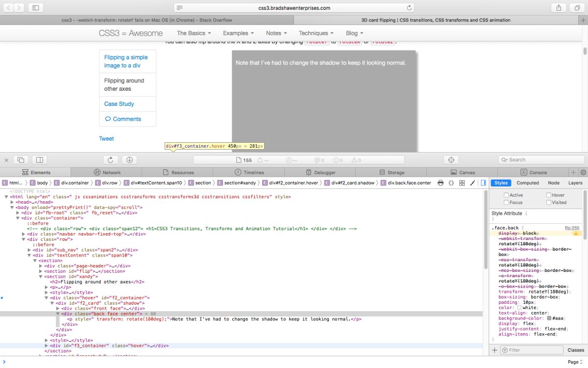This screenshot has height=368, width=588.
Task: Click the inspector Search field
Action: pos(541,160)
